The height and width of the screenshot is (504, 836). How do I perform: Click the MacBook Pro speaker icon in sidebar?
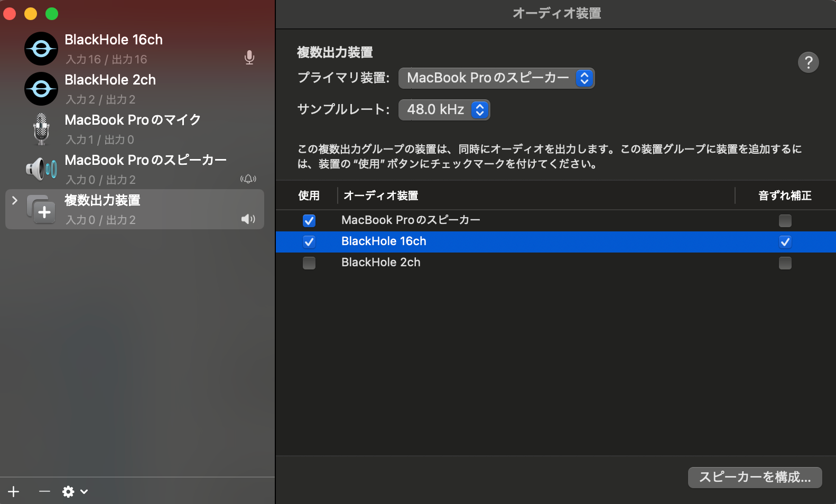41,169
